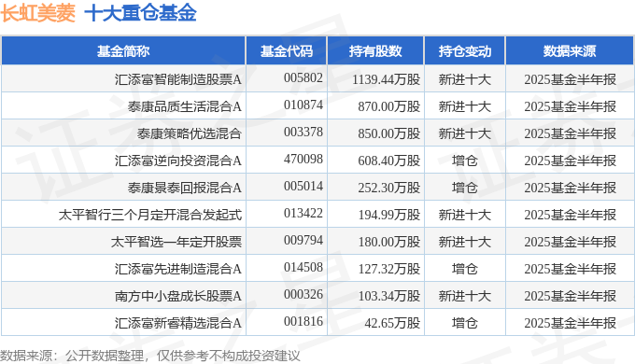Click the 持有股数 column header
Image resolution: width=635 pixels, height=364 pixels.
click(375, 51)
